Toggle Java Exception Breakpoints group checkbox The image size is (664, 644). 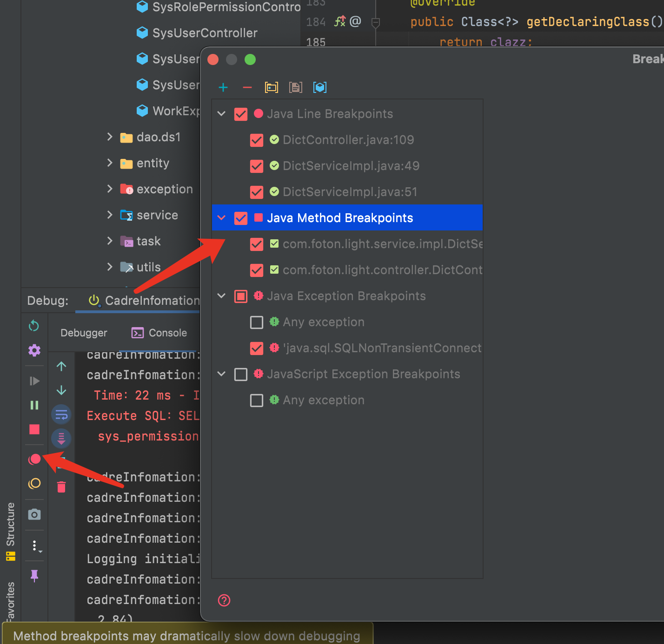click(x=241, y=296)
